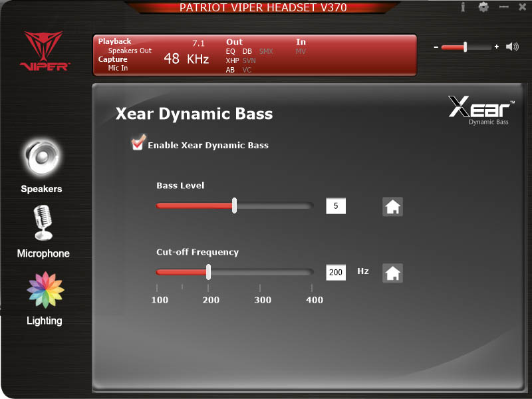The image size is (532, 399).
Task: Reset Bass Level with home icon
Action: pyautogui.click(x=392, y=206)
